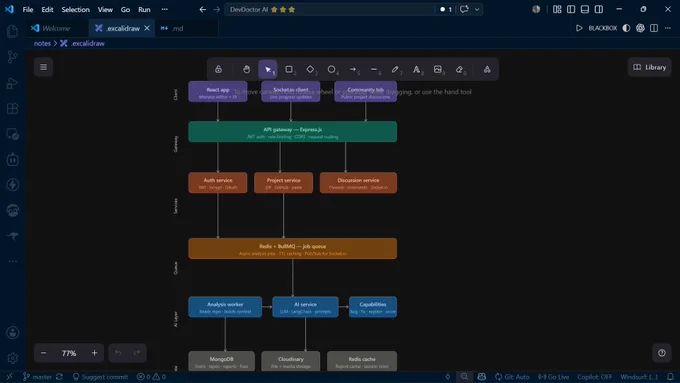Viewport: 680px width, 383px height.
Task: Toggle Go Live server
Action: (553, 377)
